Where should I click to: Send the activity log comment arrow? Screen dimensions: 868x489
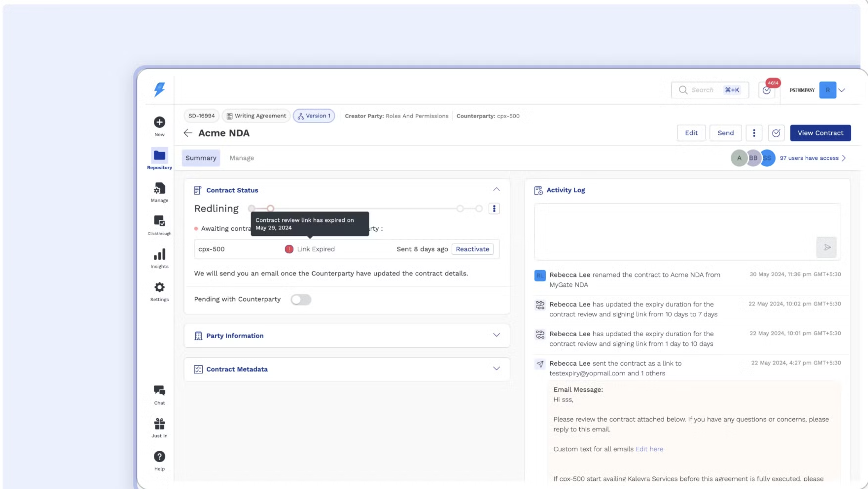[826, 248]
